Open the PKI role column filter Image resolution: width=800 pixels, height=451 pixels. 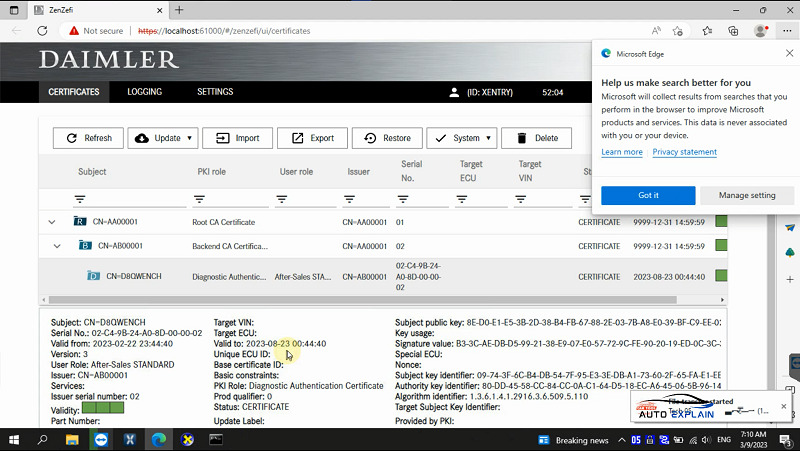coord(199,199)
